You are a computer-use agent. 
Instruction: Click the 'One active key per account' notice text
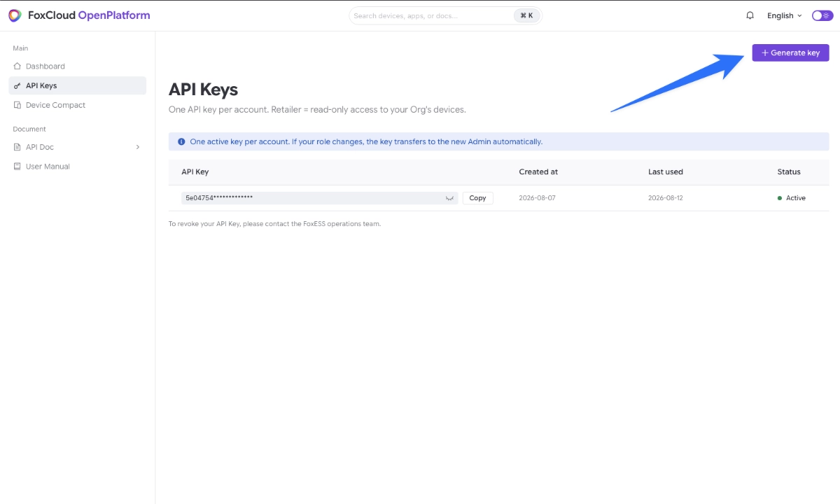coord(366,141)
